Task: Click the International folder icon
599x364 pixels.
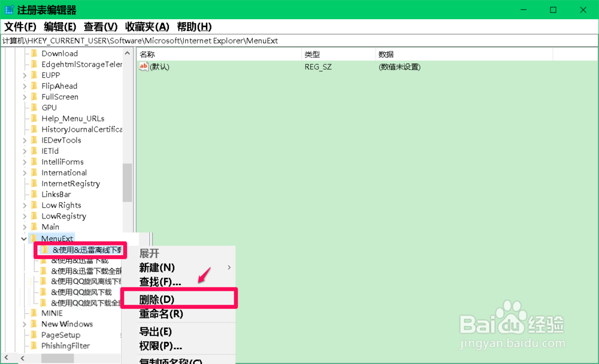Action: pyautogui.click(x=34, y=172)
